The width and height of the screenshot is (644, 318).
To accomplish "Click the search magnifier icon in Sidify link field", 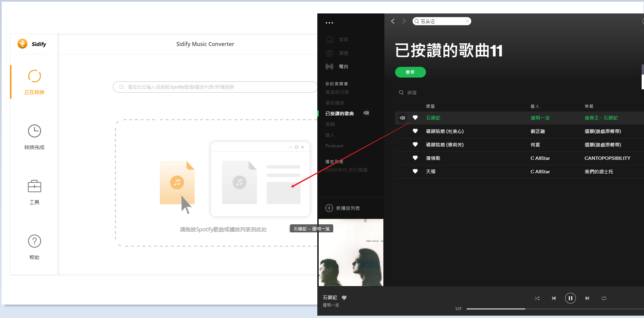I will (x=121, y=87).
